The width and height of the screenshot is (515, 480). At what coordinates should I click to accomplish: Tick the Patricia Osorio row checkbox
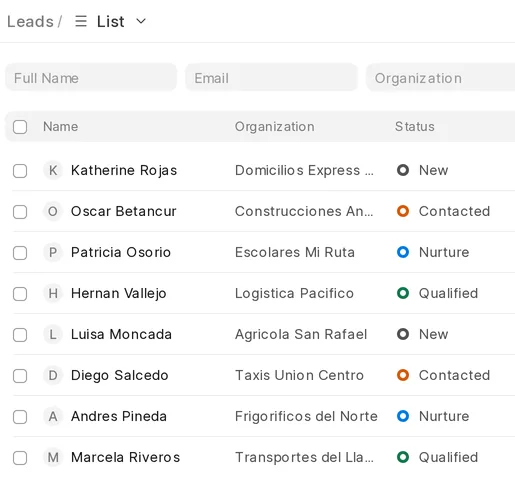pos(20,253)
